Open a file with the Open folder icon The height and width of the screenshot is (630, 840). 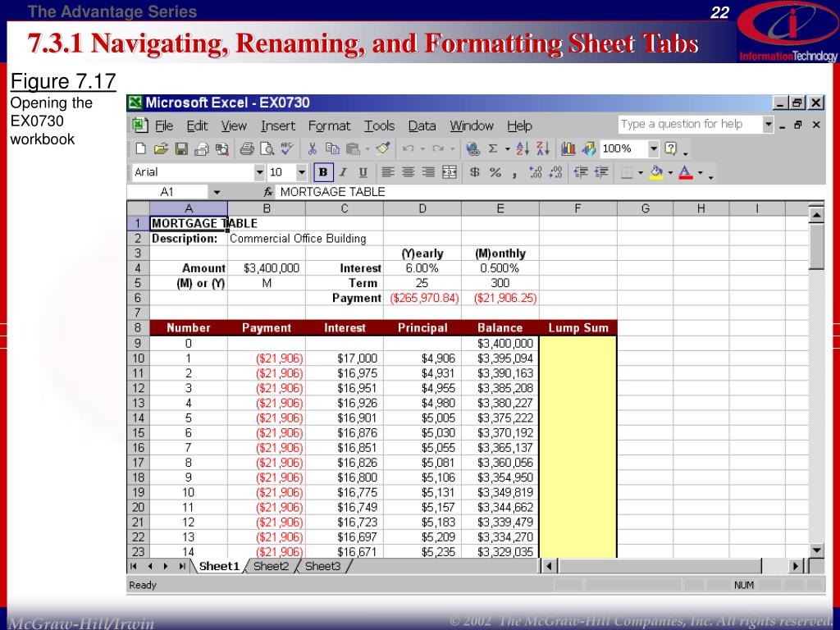[x=161, y=149]
